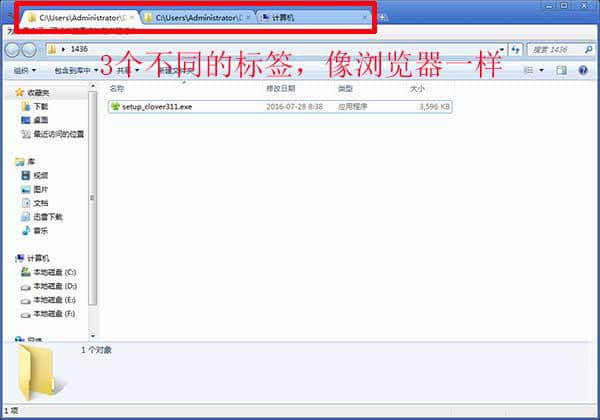Image resolution: width=600 pixels, height=420 pixels.
Task: Open the 视频 library
Action: pyautogui.click(x=35, y=176)
